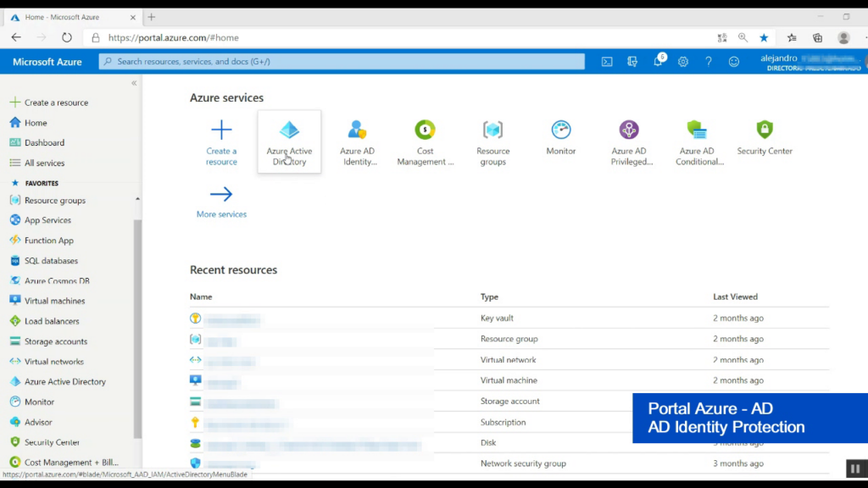Reload the page in browser
Image resolution: width=868 pixels, height=488 pixels.
point(66,37)
